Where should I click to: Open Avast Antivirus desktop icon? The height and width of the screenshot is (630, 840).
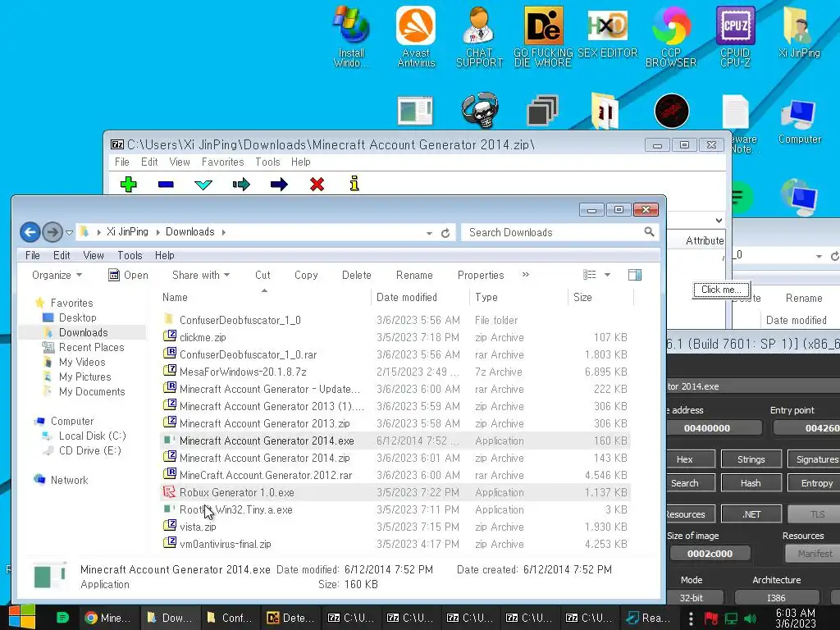[x=416, y=36]
